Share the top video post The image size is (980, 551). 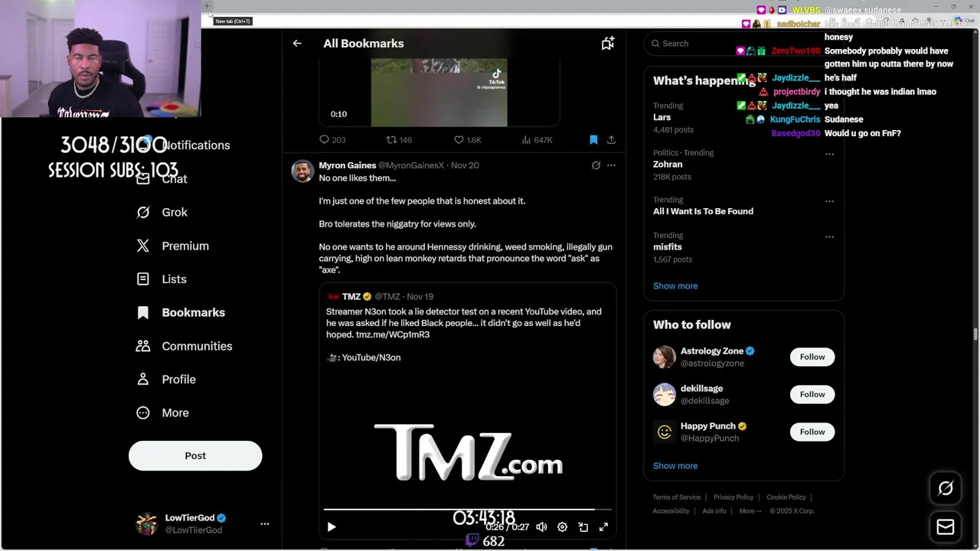[x=611, y=140]
